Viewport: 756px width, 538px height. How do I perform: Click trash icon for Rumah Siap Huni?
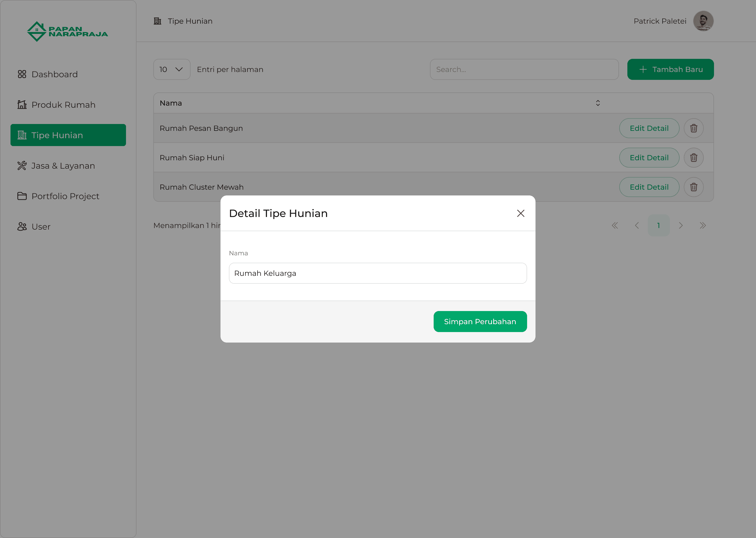(x=694, y=158)
